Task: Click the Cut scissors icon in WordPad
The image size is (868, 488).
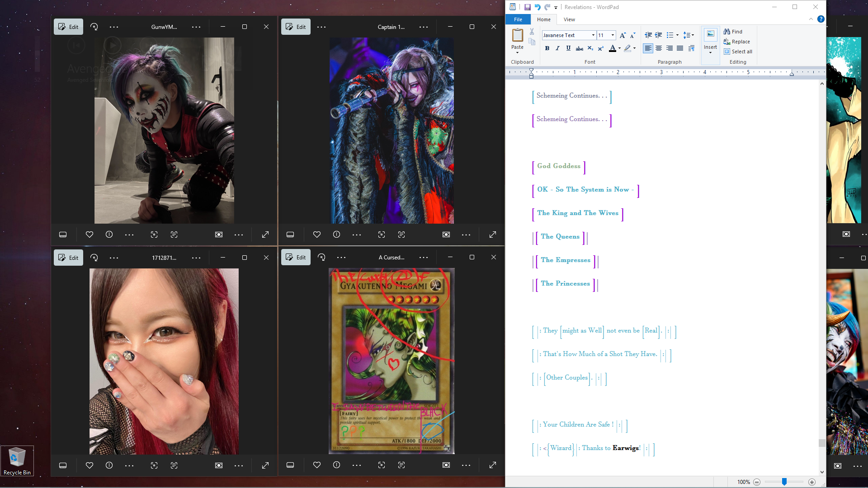Action: coord(532,32)
